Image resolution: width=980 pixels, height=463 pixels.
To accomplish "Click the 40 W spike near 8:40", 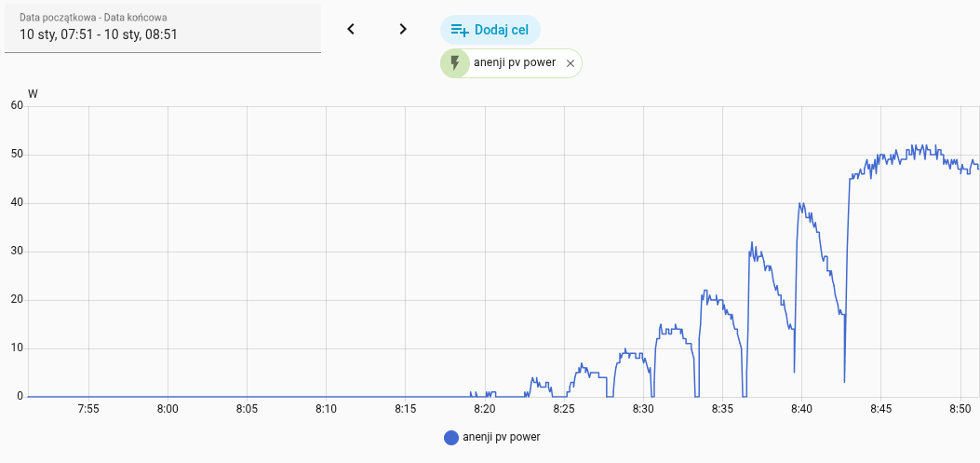I will point(800,203).
